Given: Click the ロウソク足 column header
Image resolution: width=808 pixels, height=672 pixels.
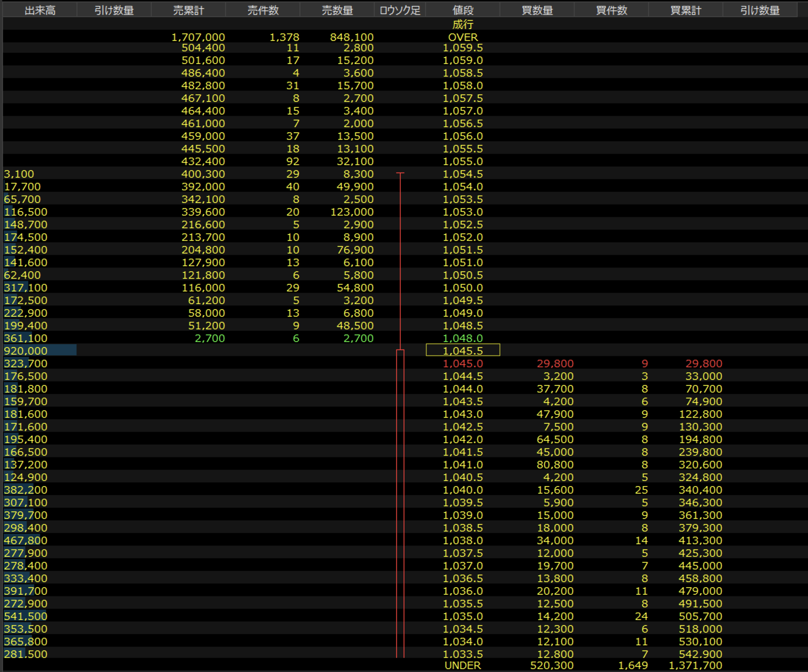Looking at the screenshot, I should (x=400, y=10).
